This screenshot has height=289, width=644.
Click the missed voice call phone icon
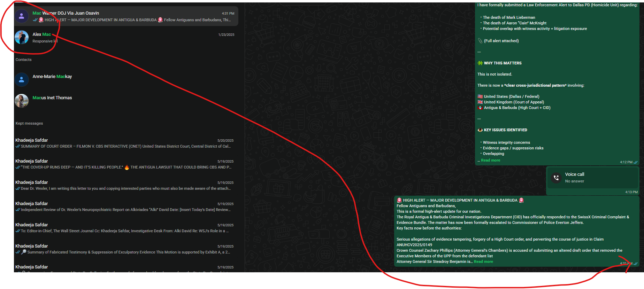click(x=556, y=178)
